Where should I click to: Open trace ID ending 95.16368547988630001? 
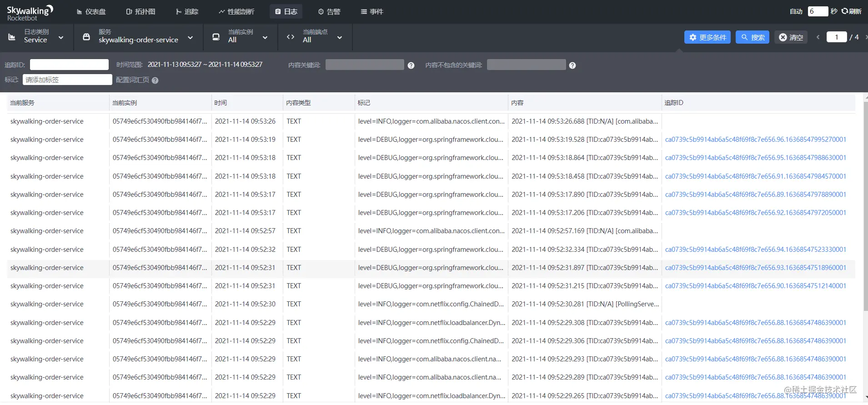755,158
